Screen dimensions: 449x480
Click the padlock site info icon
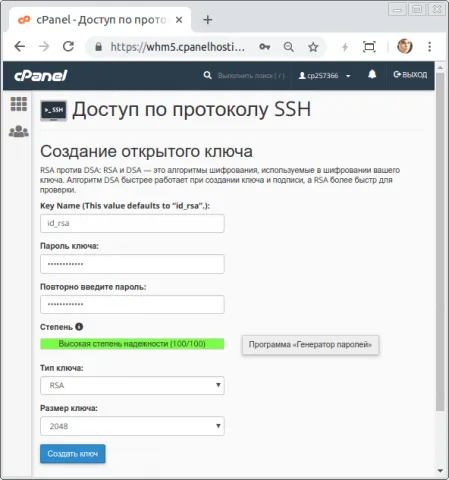pyautogui.click(x=98, y=47)
